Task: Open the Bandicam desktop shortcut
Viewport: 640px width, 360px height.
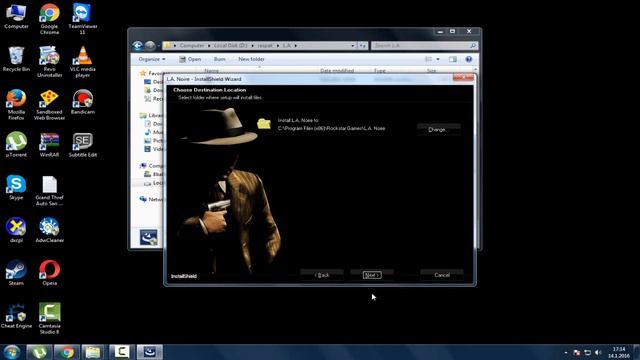Action: [82, 102]
